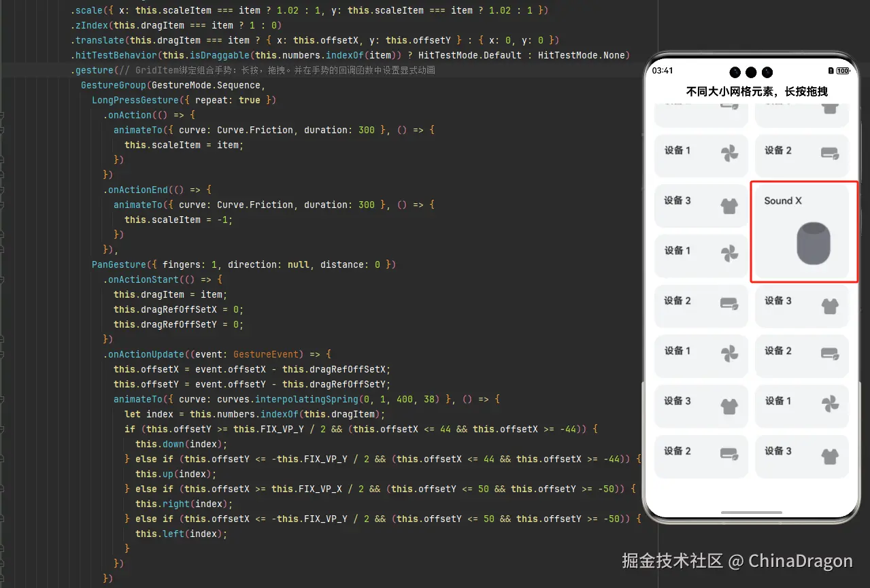Click the 03:41 time in phone status bar
870x588 pixels.
coord(663,71)
